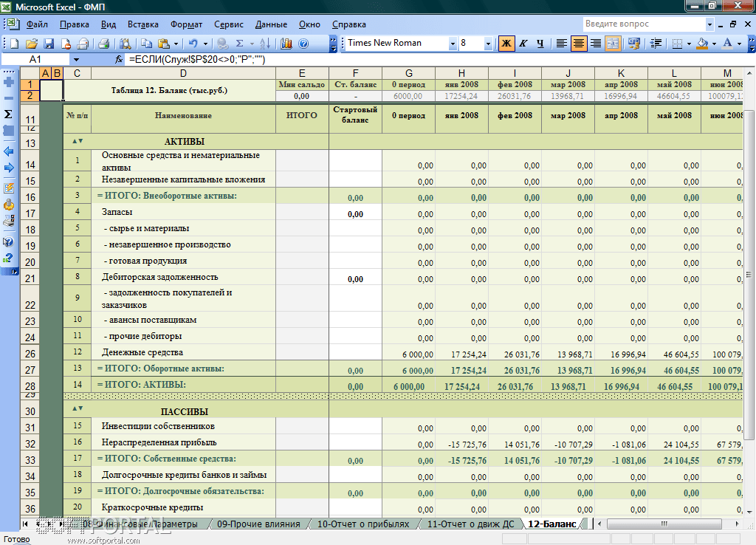Click the column G header

tap(408, 72)
